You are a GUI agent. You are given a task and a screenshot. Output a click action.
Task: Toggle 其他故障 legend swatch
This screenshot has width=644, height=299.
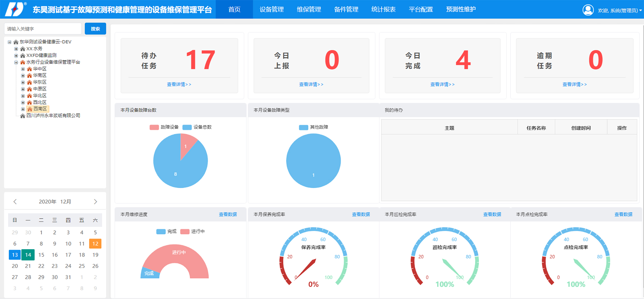pyautogui.click(x=304, y=127)
